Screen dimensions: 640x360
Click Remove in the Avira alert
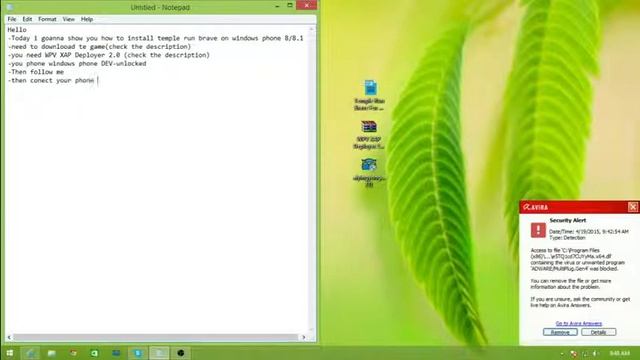560,332
